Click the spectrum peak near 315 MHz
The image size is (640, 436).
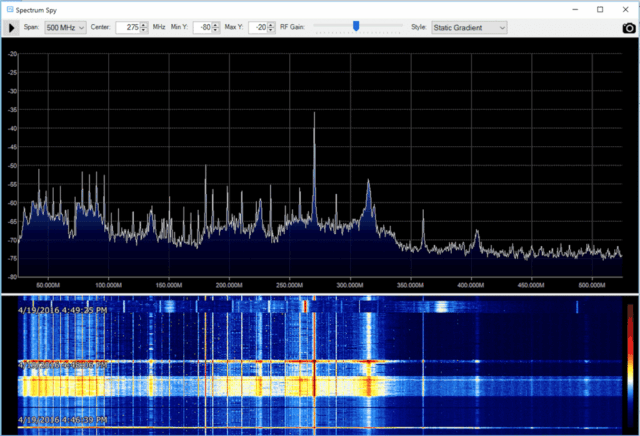pos(368,185)
